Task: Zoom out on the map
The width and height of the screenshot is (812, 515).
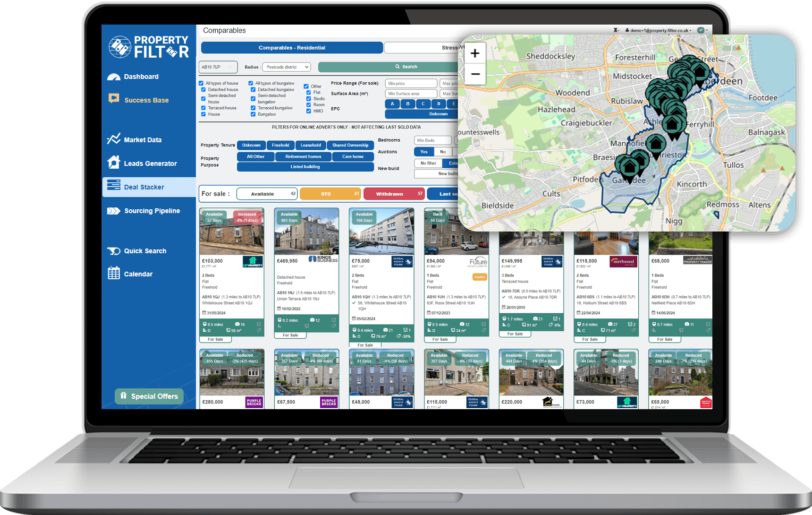Action: pyautogui.click(x=475, y=74)
